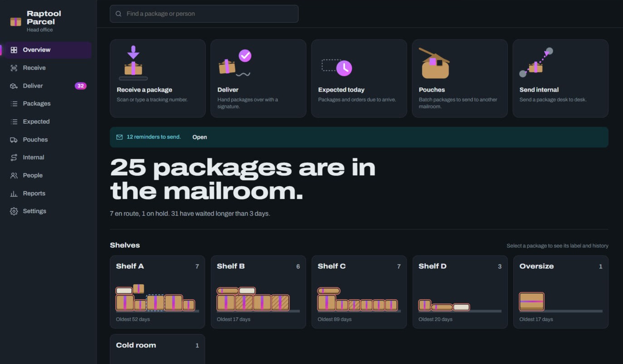Screen dimensions: 623x364
Task: Click the Shelf C heading
Action: 332,266
